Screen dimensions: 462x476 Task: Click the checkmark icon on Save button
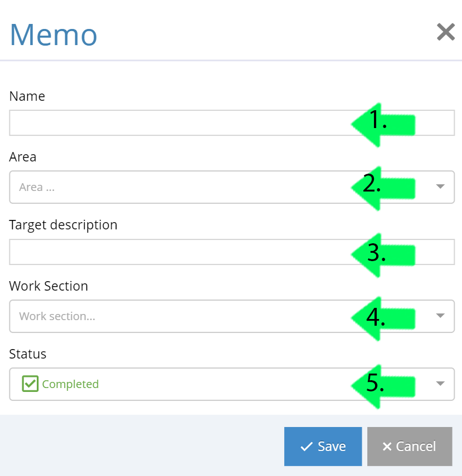point(307,446)
